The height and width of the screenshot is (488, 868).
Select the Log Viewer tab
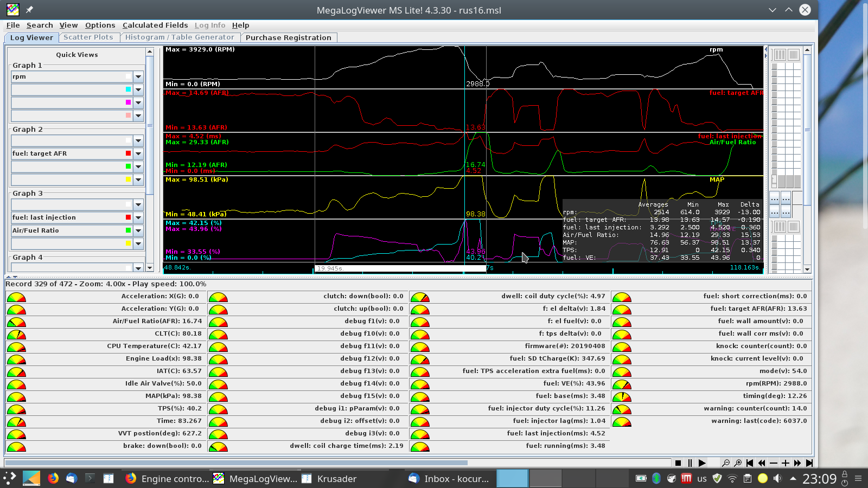tap(31, 37)
